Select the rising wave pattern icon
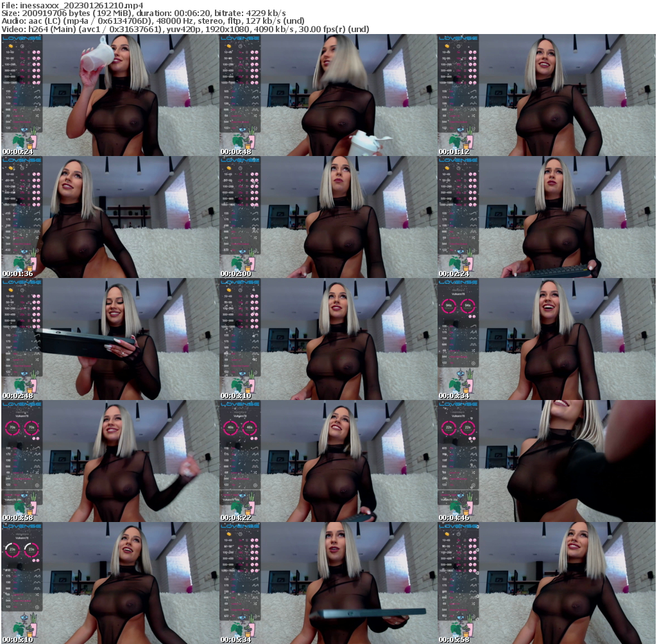Viewport: 657px width, 644px height. 37,91
